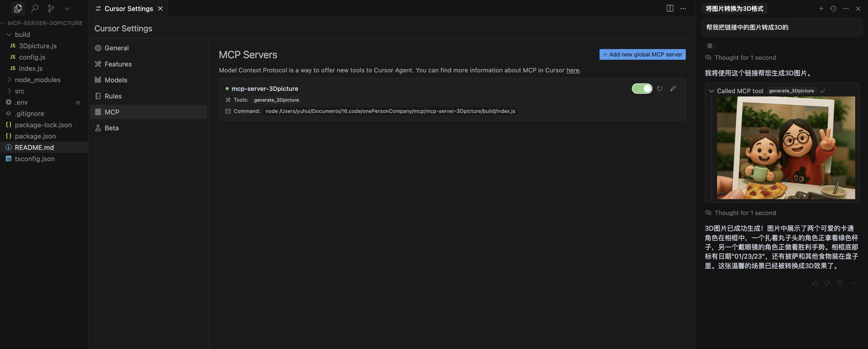Open the generated 3D picture thumbnail
This screenshot has width=868, height=349.
(785, 148)
